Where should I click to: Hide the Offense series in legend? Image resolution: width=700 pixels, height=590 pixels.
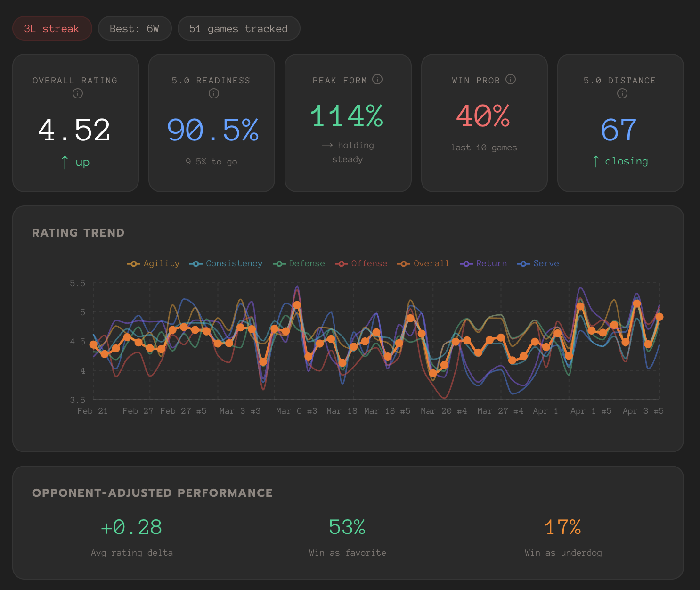pyautogui.click(x=361, y=263)
